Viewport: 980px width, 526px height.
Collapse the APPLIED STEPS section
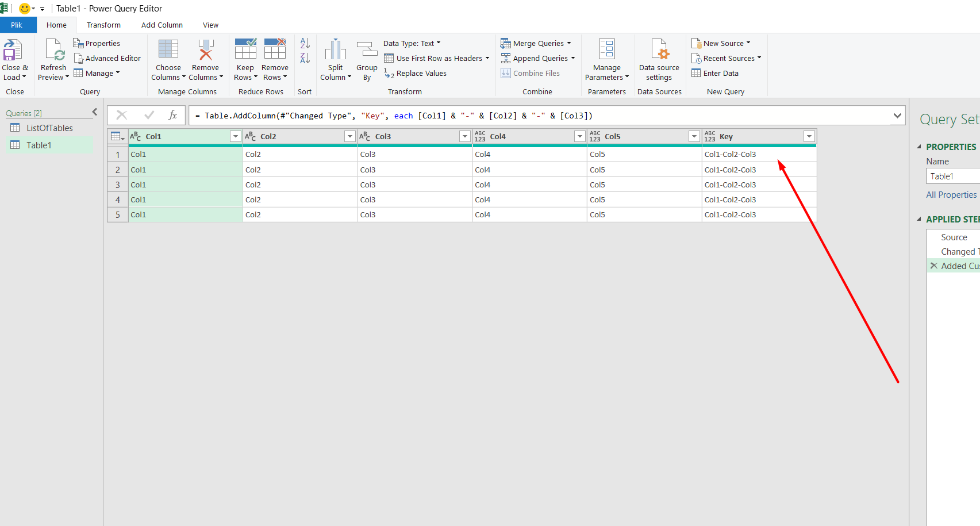[919, 219]
